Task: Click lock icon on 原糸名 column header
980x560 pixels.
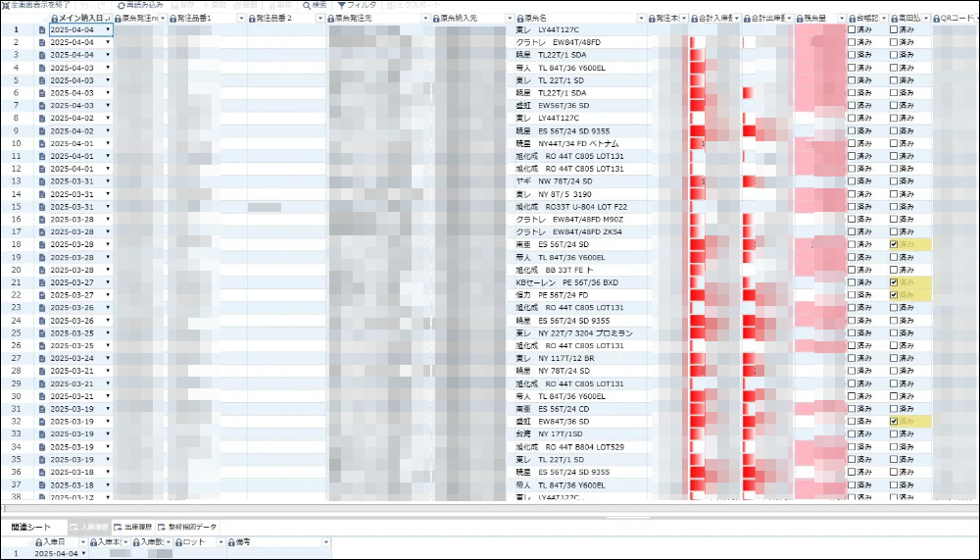Action: pyautogui.click(x=519, y=19)
